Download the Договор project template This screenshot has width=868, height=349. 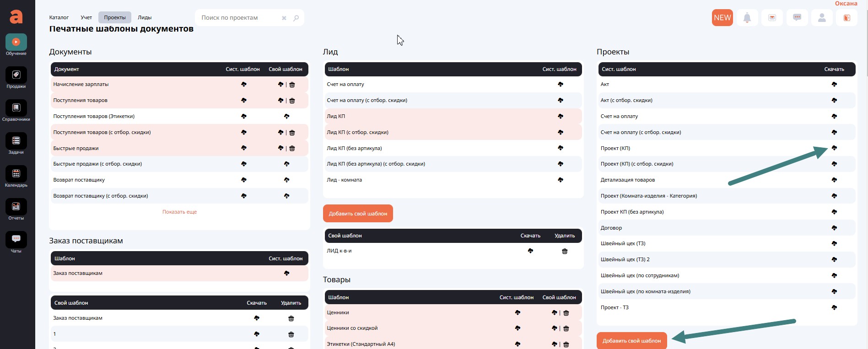tap(834, 228)
